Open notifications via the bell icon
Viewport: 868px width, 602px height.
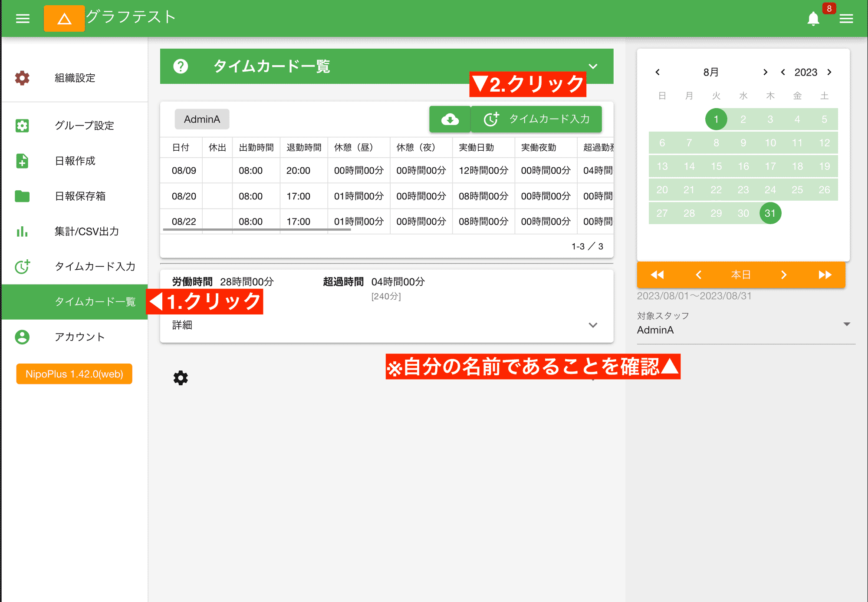click(813, 18)
